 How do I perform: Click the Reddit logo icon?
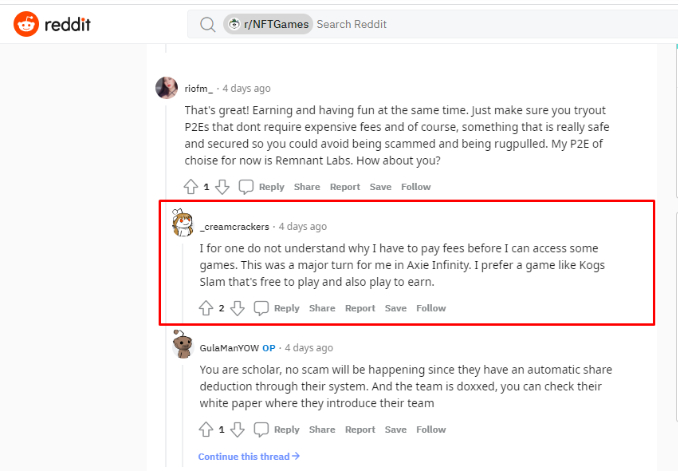click(x=27, y=24)
